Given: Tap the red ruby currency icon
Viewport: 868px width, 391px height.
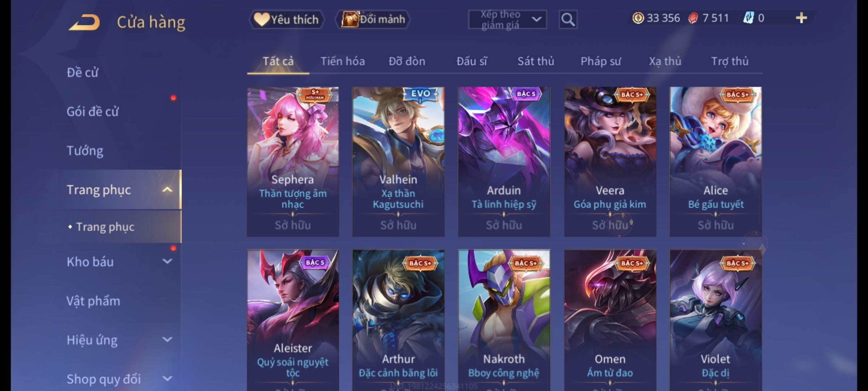Looking at the screenshot, I should click(693, 18).
